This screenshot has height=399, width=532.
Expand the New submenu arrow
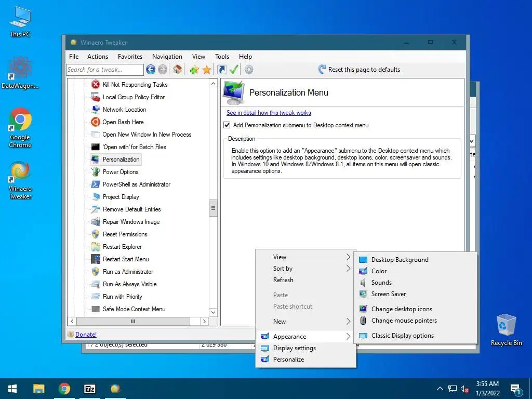pos(348,322)
